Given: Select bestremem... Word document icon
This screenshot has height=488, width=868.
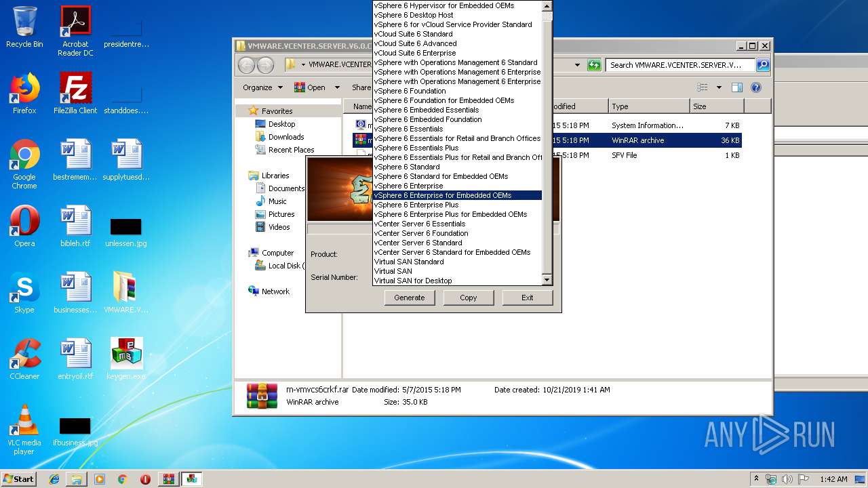Looking at the screenshot, I should (x=75, y=160).
